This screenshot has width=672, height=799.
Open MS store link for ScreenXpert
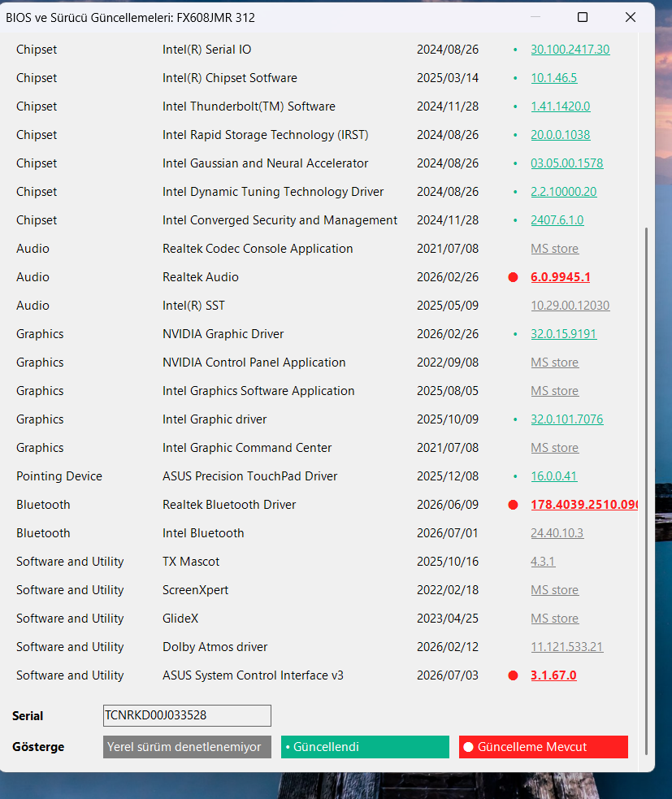pyautogui.click(x=555, y=590)
